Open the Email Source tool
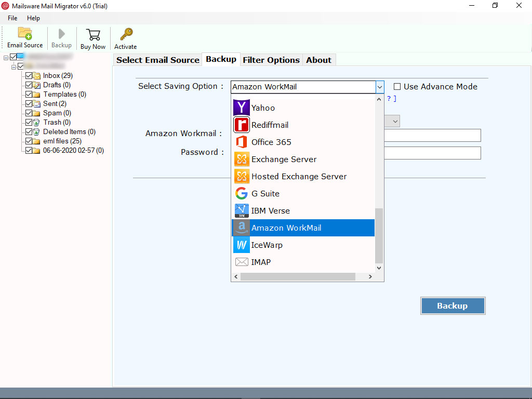 24,36
